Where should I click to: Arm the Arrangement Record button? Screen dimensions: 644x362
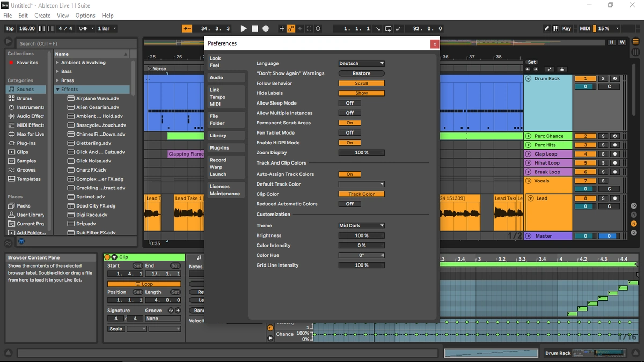point(265,28)
